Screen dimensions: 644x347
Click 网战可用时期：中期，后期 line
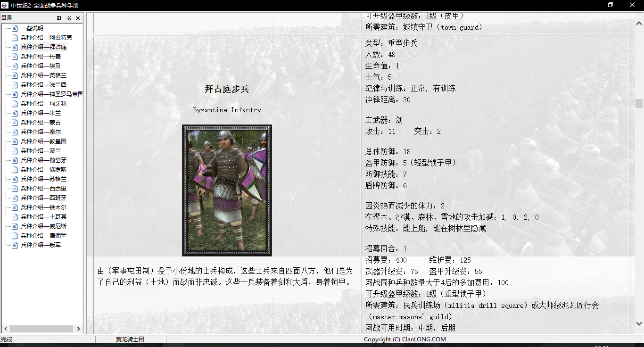tap(410, 328)
